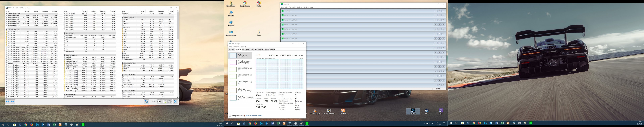Screen dimensions: 644x127
Task: Launch Twitch desktop shortcut
Action: pos(441,112)
